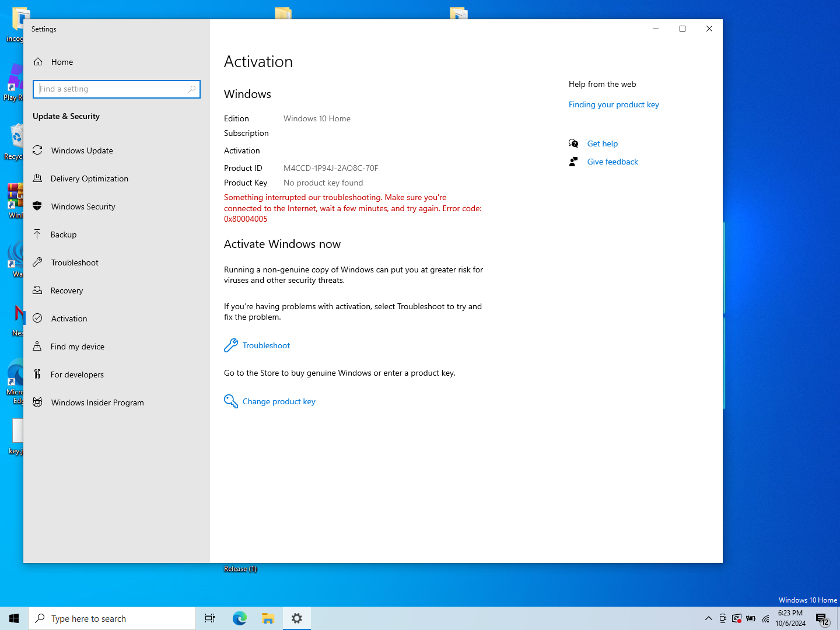This screenshot has height=630, width=840.
Task: Click the Get help chat icon
Action: [x=573, y=143]
